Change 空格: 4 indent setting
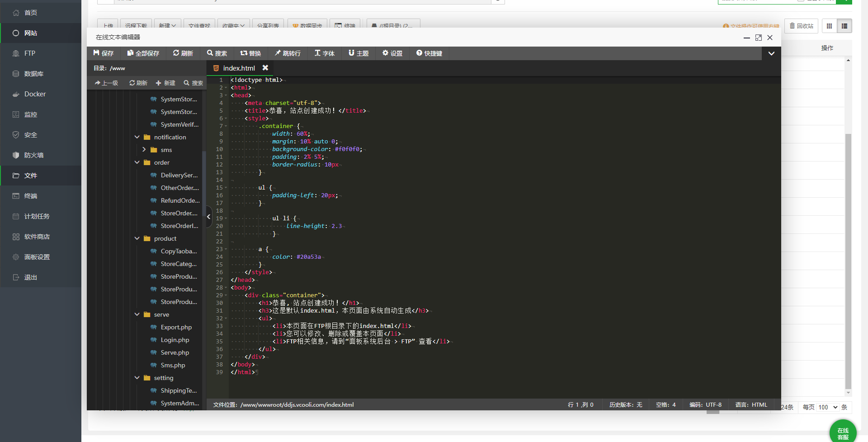The width and height of the screenshot is (868, 442). (x=665, y=405)
